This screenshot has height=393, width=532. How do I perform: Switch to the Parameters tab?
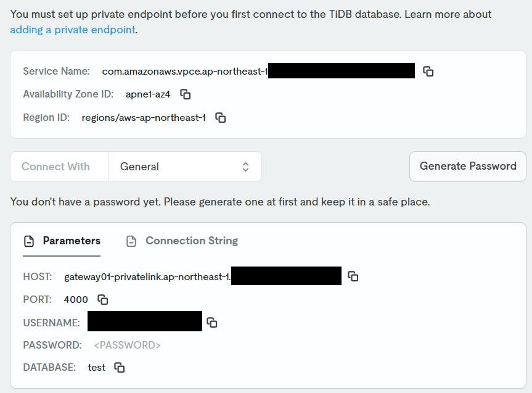point(62,241)
